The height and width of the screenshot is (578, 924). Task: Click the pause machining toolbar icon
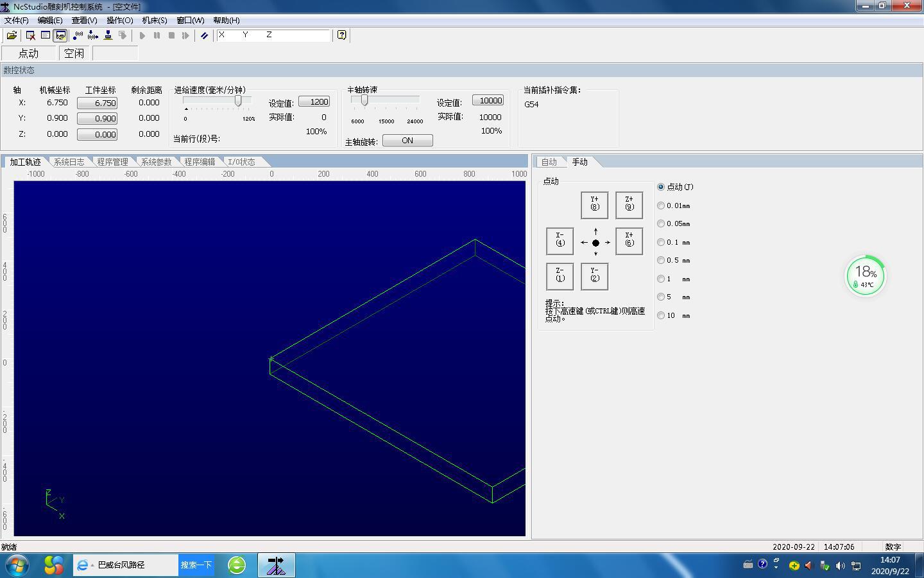(x=157, y=35)
